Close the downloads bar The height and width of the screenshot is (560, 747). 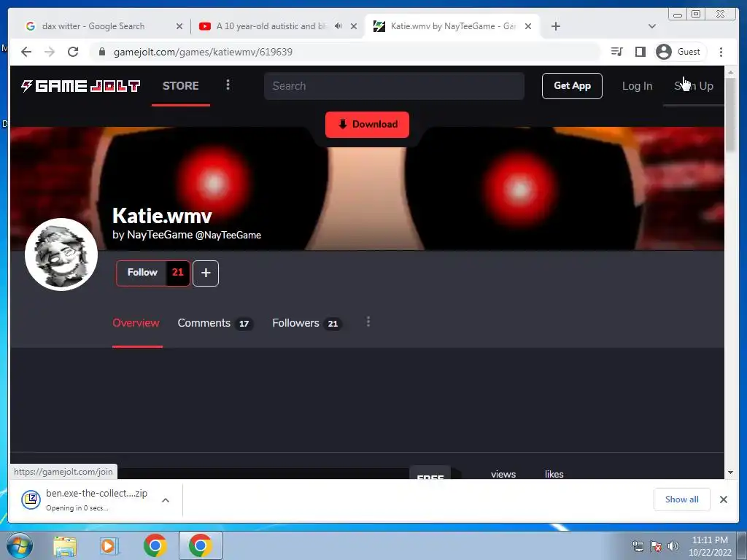coord(723,499)
